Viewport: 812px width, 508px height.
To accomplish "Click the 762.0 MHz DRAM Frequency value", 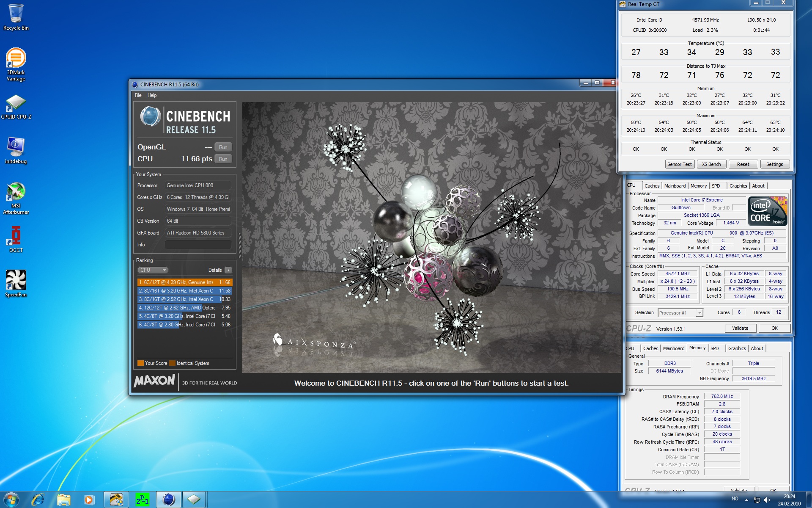I will coord(722,397).
